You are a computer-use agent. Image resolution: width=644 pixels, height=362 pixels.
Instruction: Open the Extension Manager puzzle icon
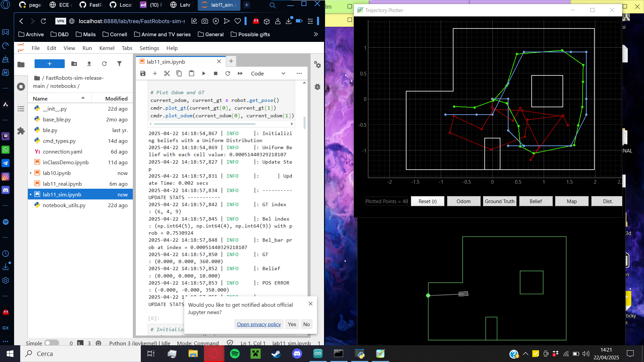pyautogui.click(x=21, y=131)
